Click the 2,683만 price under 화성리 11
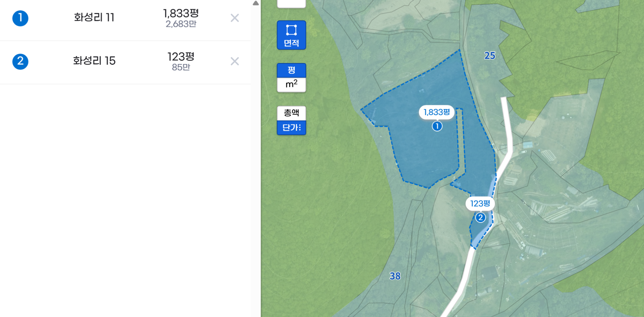 point(181,24)
